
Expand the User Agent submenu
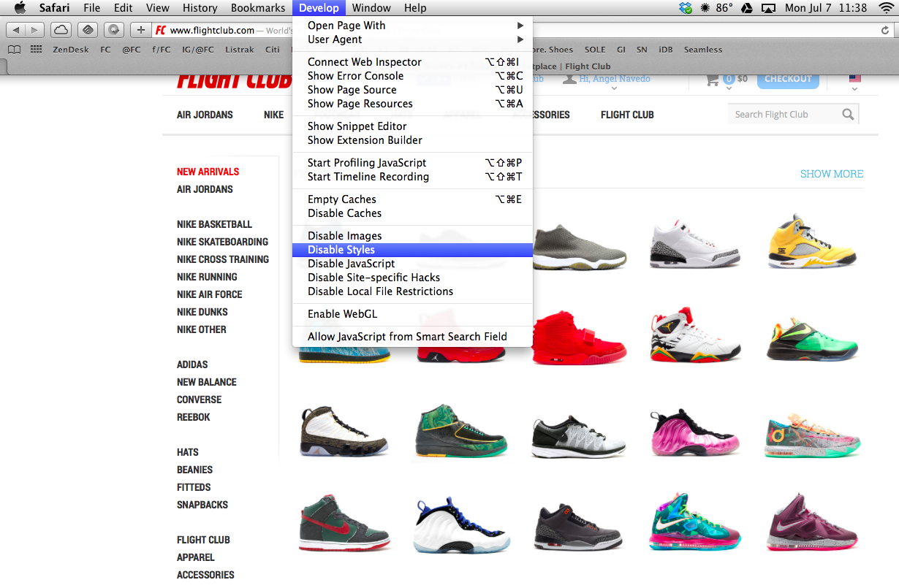(x=412, y=39)
